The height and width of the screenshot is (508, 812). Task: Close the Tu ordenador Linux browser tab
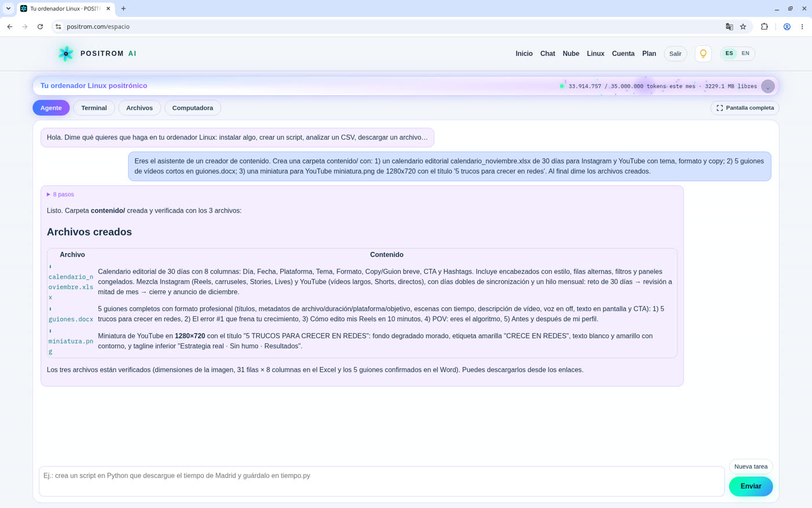point(108,9)
